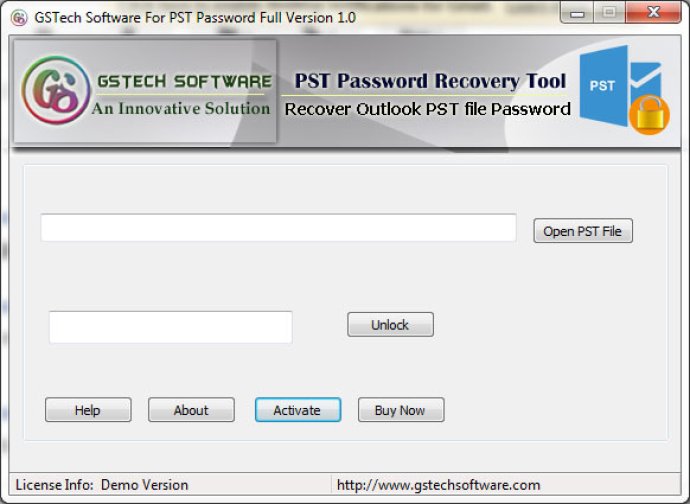Image resolution: width=690 pixels, height=504 pixels.
Task: Click the Buy Now button
Action: coord(401,410)
